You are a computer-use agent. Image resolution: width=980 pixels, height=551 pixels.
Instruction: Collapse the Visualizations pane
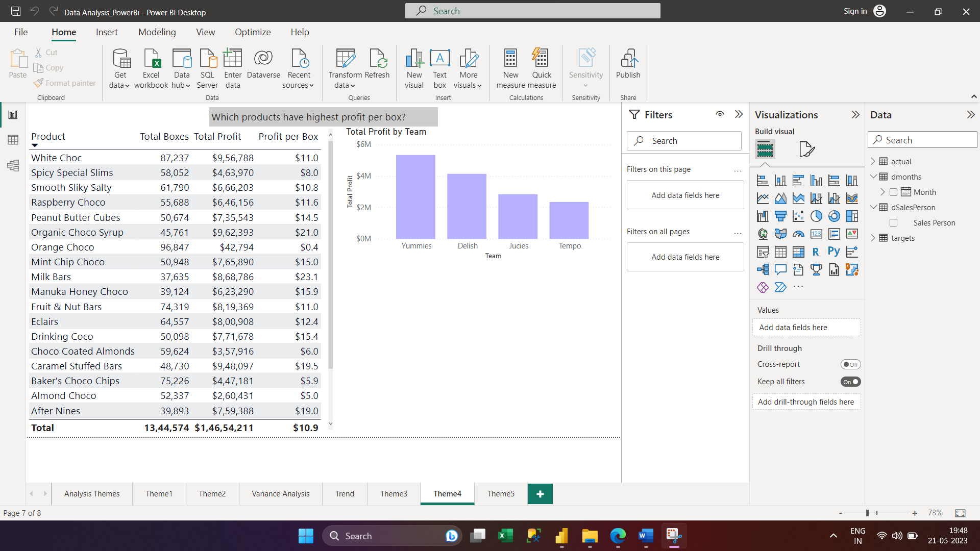point(855,115)
